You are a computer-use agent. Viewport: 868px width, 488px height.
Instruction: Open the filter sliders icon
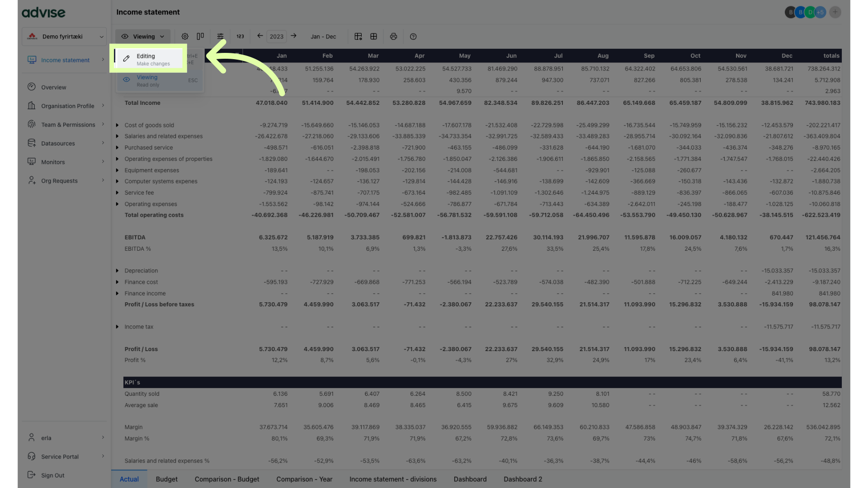coord(220,37)
